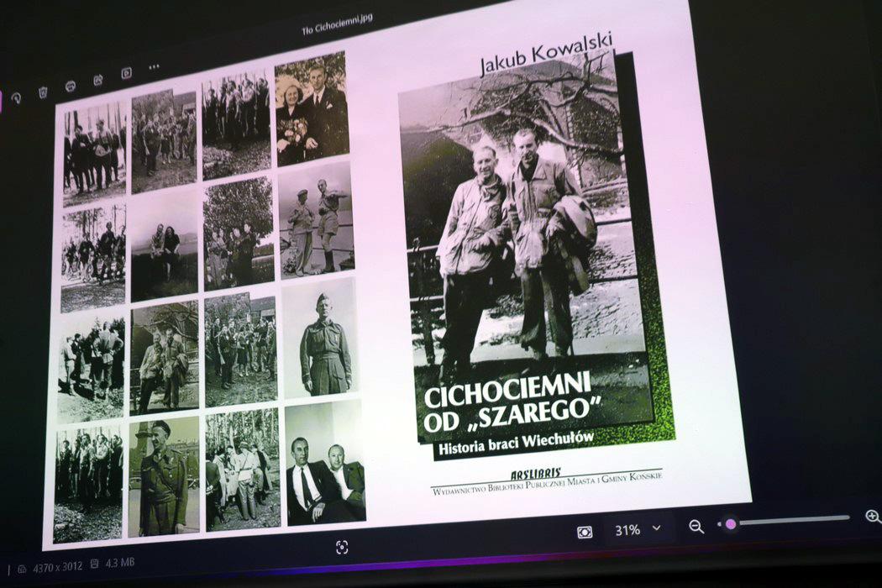The height and width of the screenshot is (588, 882).
Task: Click the wedding couple photo with bouquet
Action: tap(312, 108)
